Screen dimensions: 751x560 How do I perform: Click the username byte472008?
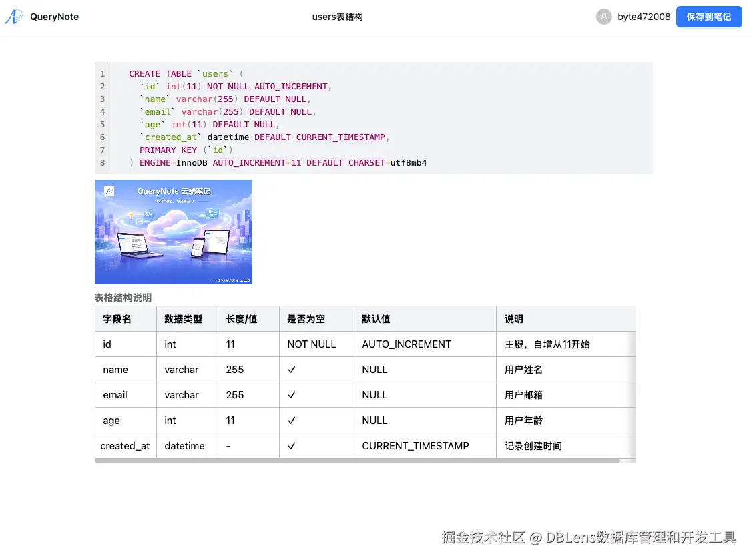(x=644, y=17)
